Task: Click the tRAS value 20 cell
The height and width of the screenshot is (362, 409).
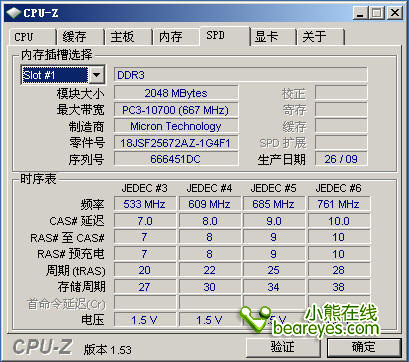Action: pos(145,270)
